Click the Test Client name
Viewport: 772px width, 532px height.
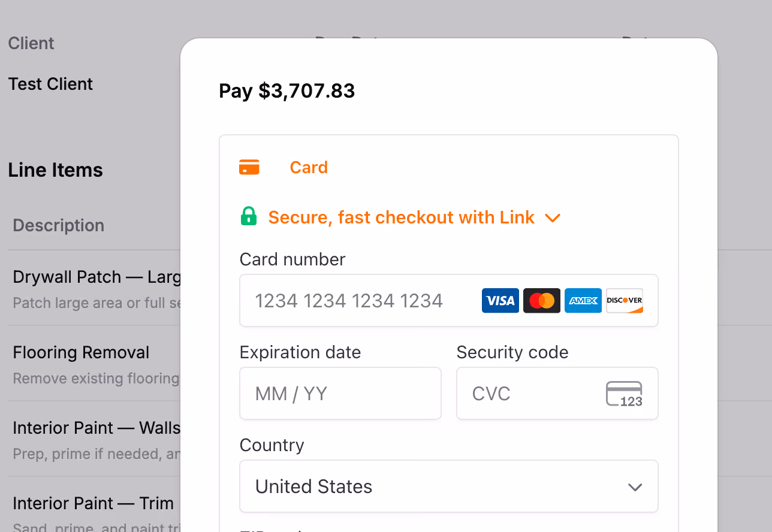pyautogui.click(x=50, y=84)
